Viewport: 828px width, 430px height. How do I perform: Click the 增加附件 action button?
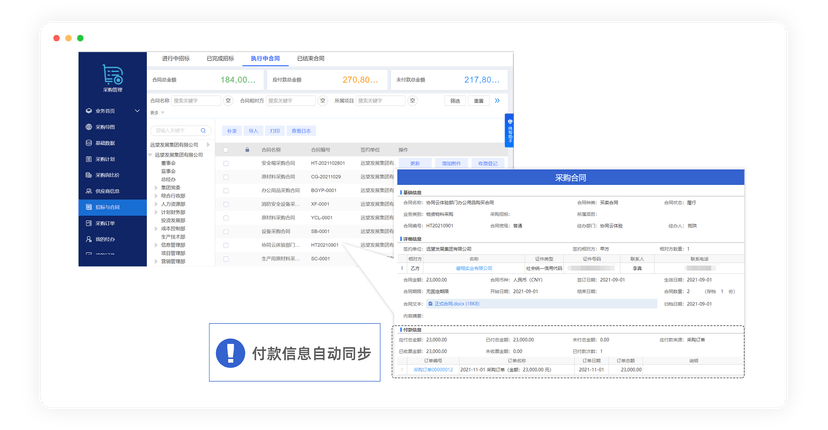451,162
